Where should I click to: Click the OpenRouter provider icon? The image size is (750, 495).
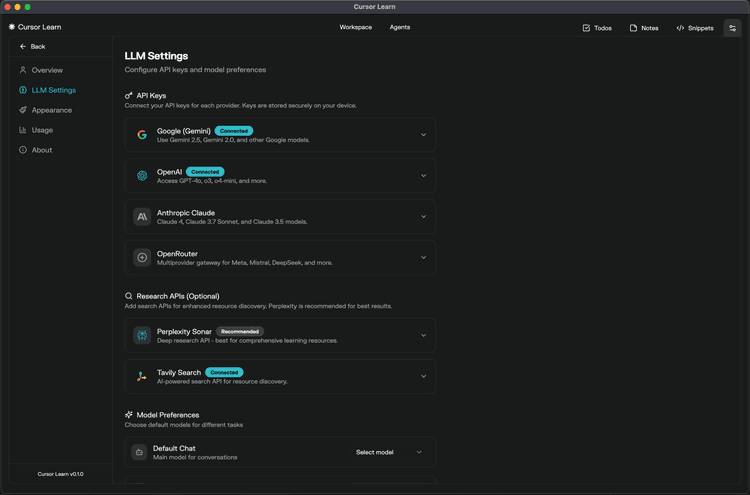click(x=142, y=258)
